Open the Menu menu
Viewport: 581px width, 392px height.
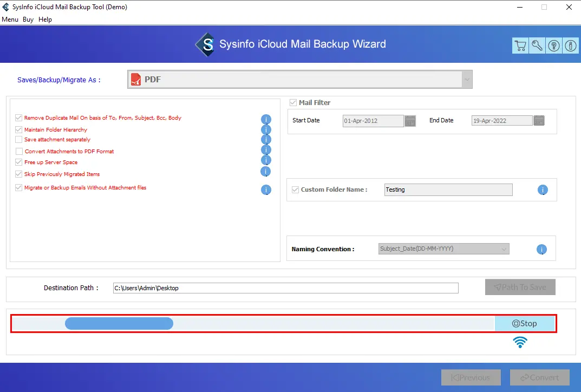click(10, 19)
